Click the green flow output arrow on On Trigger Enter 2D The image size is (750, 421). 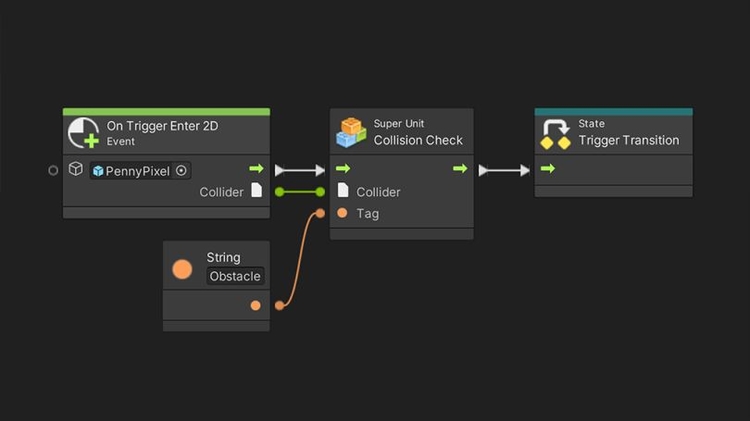coord(256,169)
